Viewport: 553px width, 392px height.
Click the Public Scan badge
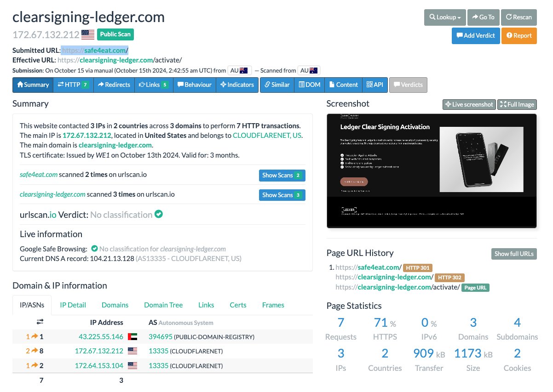pos(115,34)
